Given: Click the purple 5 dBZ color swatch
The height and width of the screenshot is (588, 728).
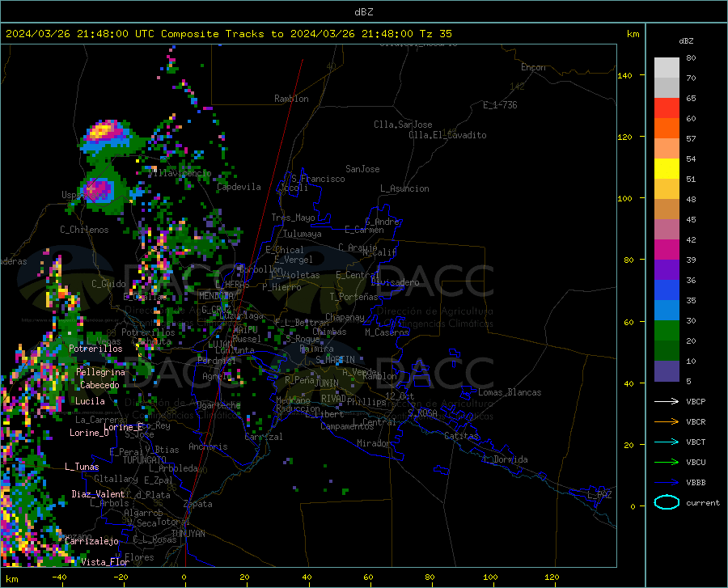Looking at the screenshot, I should [x=667, y=371].
